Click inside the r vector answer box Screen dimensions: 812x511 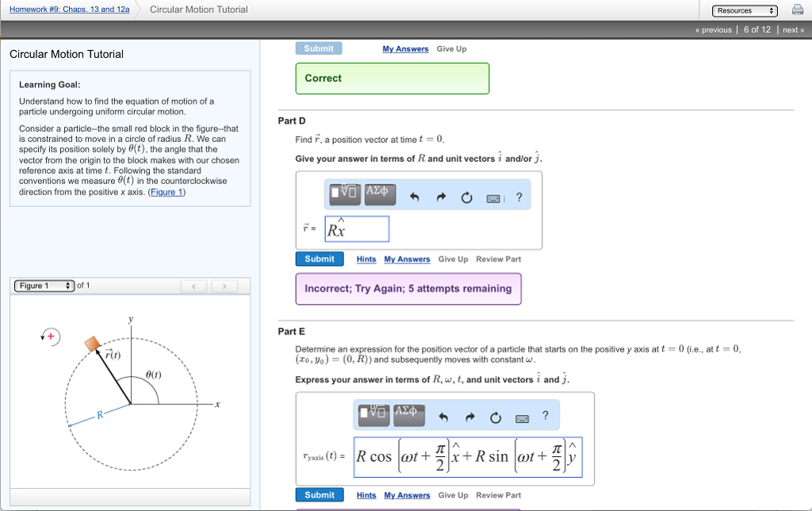point(356,229)
